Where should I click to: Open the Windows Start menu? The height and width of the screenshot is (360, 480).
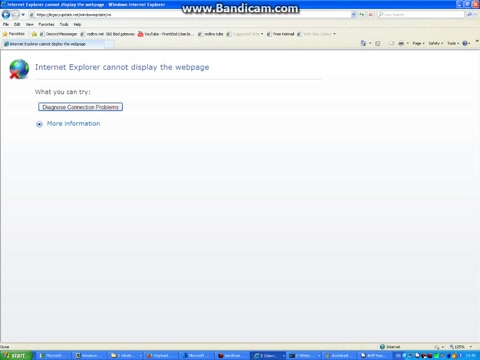click(16, 355)
